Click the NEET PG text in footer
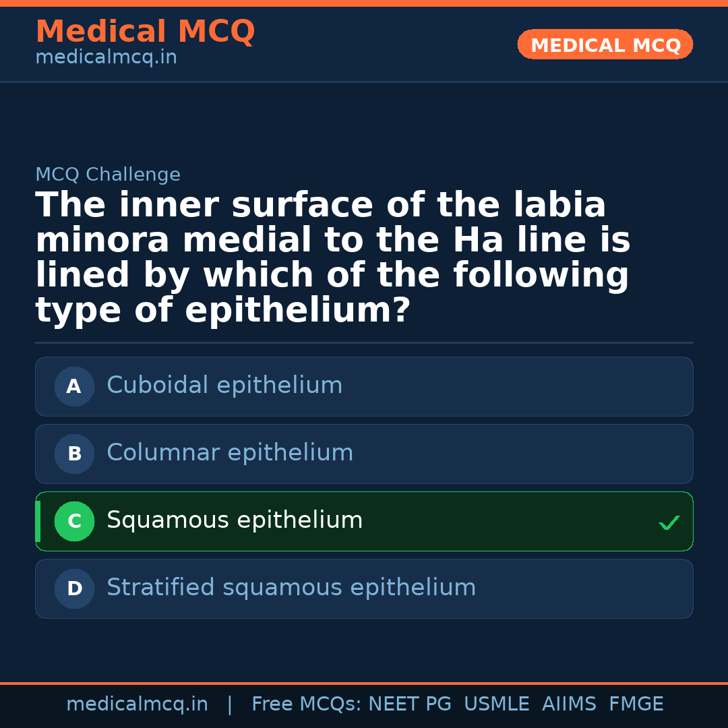The image size is (728, 728). tap(410, 704)
